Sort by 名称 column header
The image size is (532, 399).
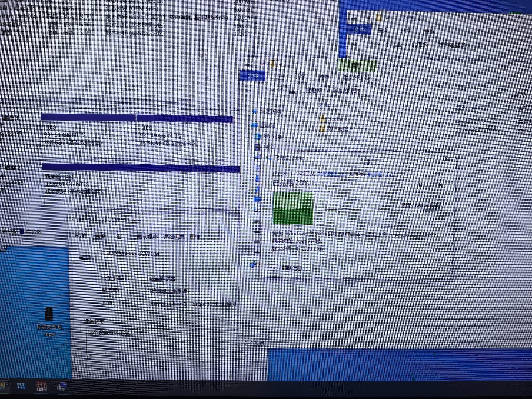tap(324, 105)
